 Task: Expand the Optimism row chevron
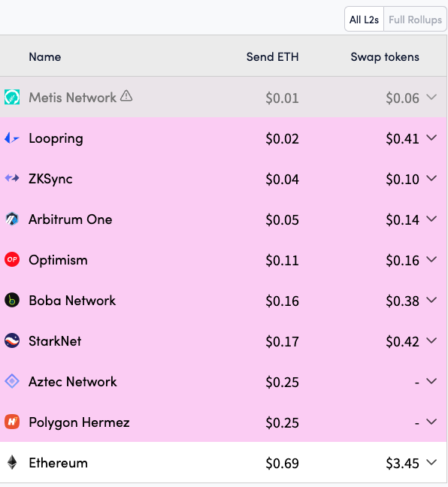(x=431, y=259)
